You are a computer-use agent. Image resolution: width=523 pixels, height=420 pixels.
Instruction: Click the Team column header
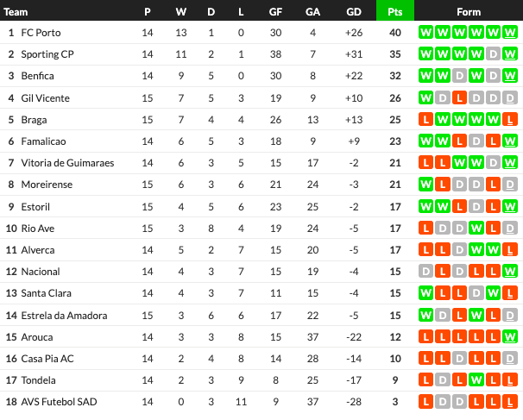tap(16, 11)
